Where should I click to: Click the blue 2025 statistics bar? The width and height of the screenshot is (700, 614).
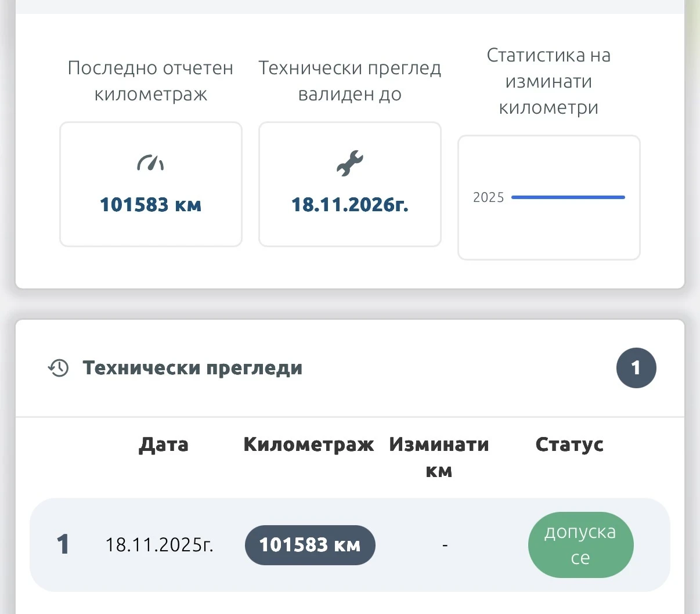(x=568, y=197)
